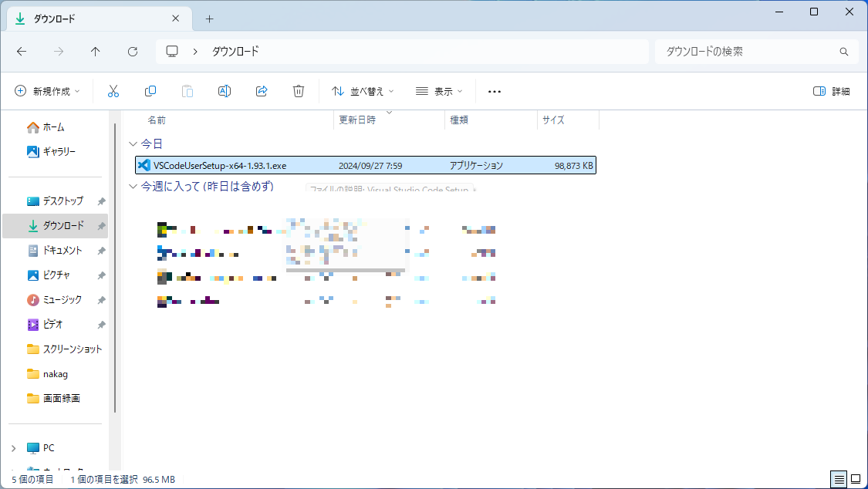This screenshot has width=868, height=489.
Task: Go back with the left arrow button
Action: point(22,52)
